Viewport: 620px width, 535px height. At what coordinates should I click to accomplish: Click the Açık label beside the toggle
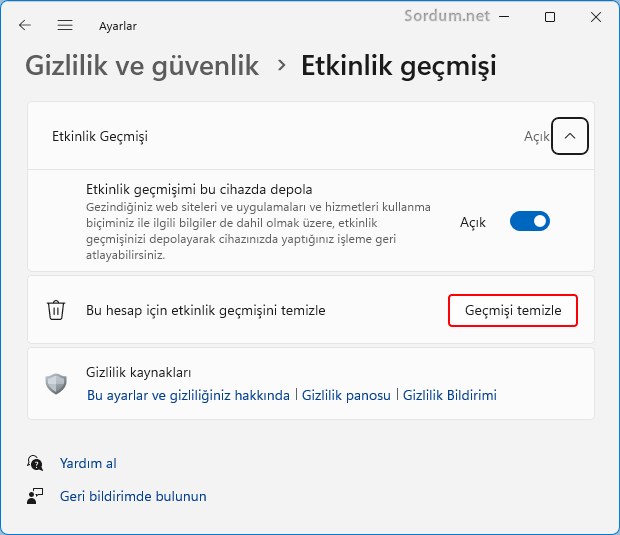click(473, 222)
